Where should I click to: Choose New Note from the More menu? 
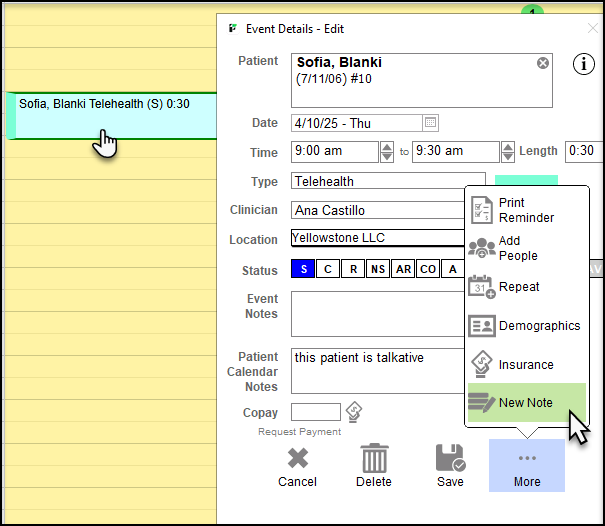click(527, 403)
